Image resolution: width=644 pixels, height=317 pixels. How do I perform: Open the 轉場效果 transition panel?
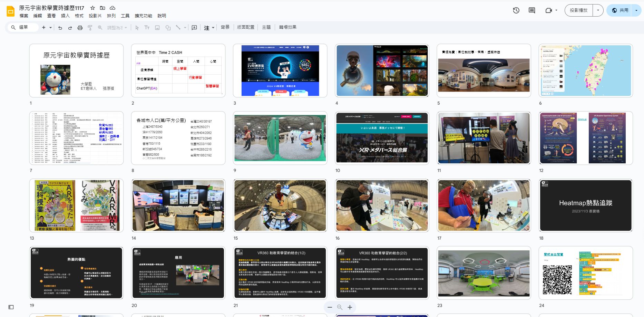[288, 27]
